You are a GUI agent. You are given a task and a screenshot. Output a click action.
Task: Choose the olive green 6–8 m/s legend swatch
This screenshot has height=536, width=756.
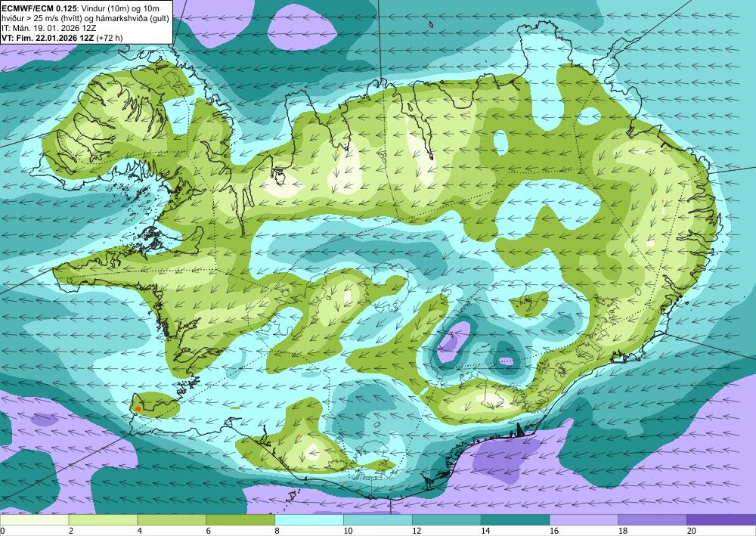[240, 519]
